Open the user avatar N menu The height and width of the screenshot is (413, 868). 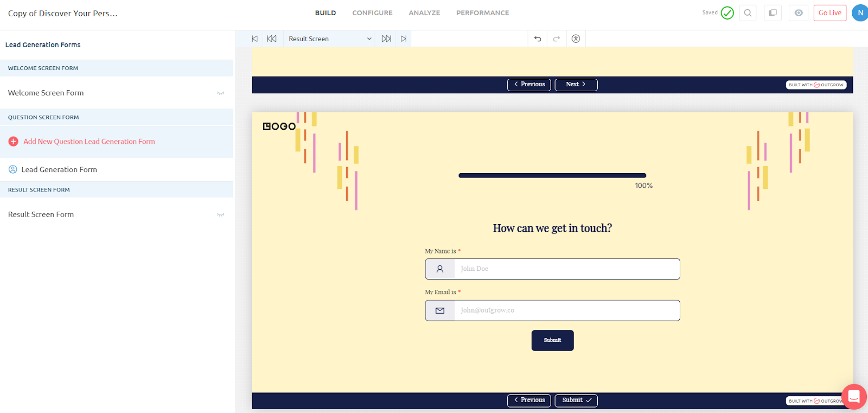point(860,13)
